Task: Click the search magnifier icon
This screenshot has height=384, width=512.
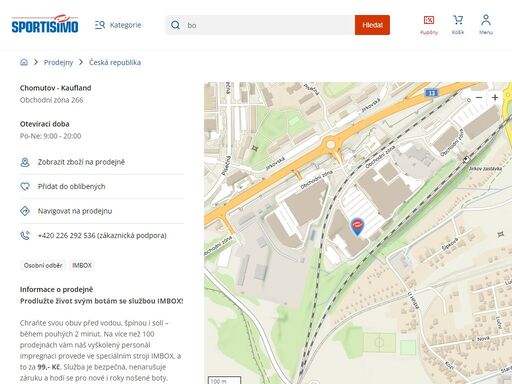Action: pyautogui.click(x=175, y=25)
